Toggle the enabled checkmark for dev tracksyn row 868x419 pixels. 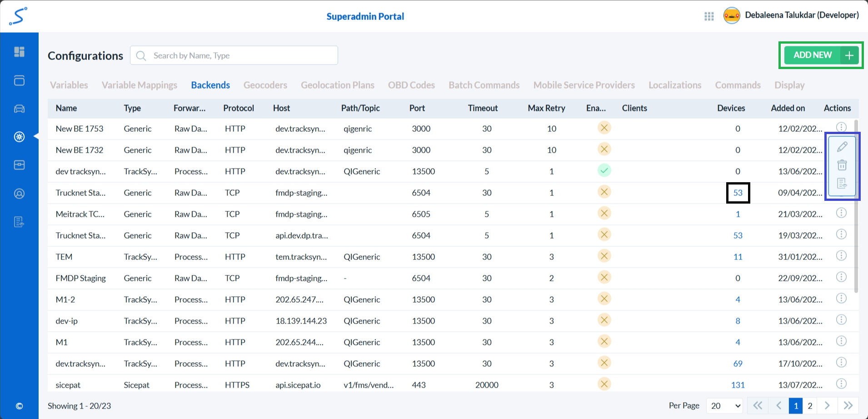(604, 170)
